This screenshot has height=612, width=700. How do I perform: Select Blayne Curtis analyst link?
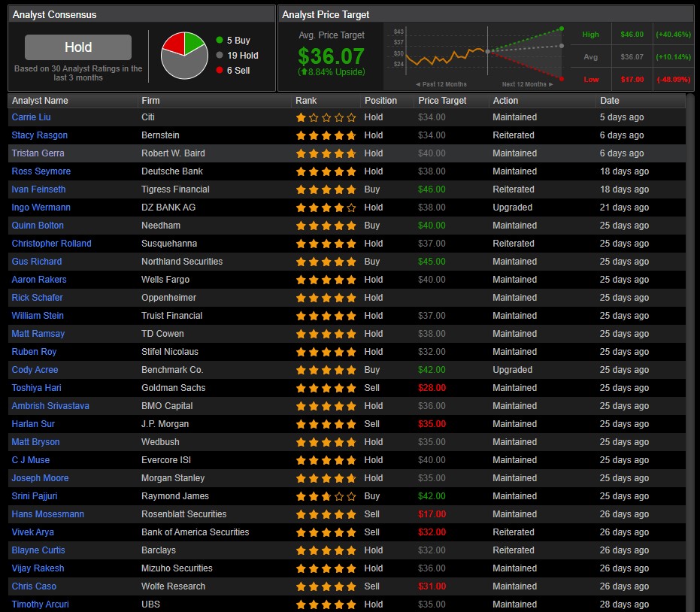click(38, 550)
